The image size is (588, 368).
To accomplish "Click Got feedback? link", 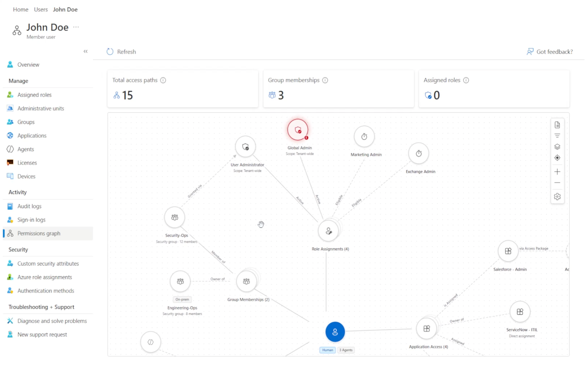I will coord(550,52).
